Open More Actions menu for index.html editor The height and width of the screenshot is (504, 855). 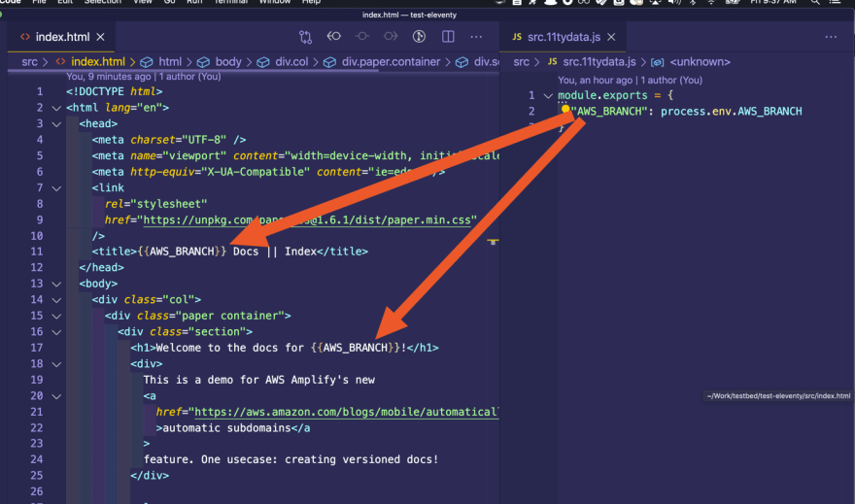coord(476,37)
